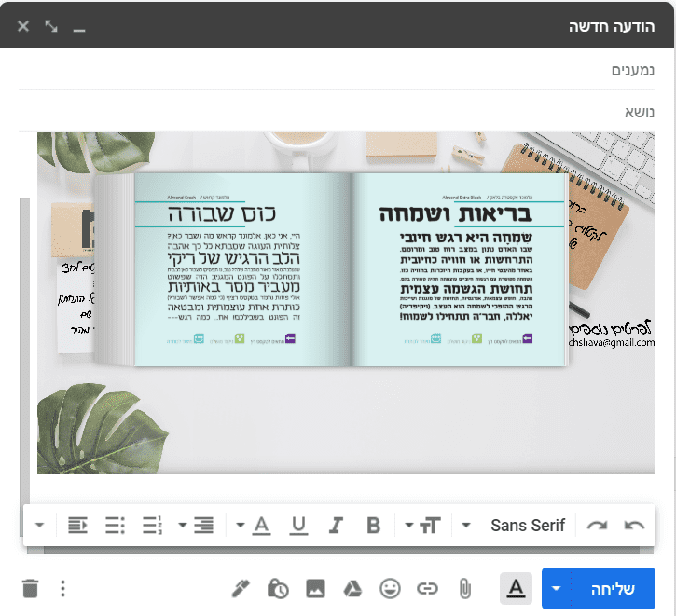The width and height of the screenshot is (676, 616).
Task: Click the Redo arrow in formatting toolbar
Action: [597, 525]
